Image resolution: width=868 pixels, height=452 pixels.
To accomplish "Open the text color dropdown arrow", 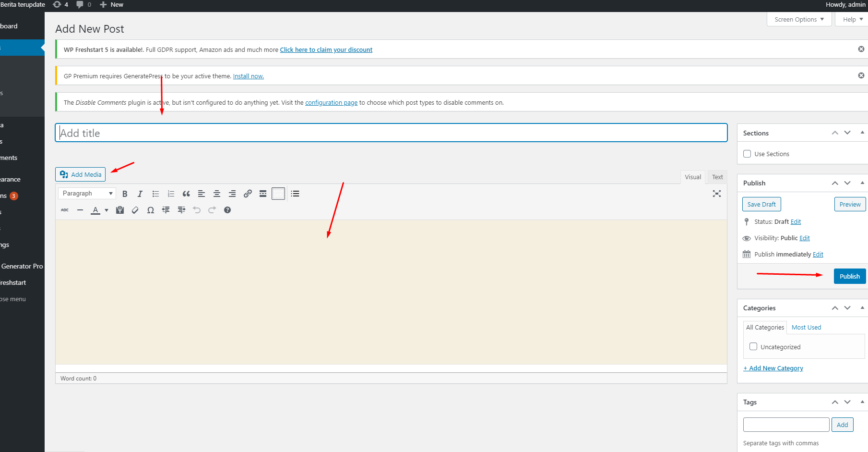I will pyautogui.click(x=107, y=210).
